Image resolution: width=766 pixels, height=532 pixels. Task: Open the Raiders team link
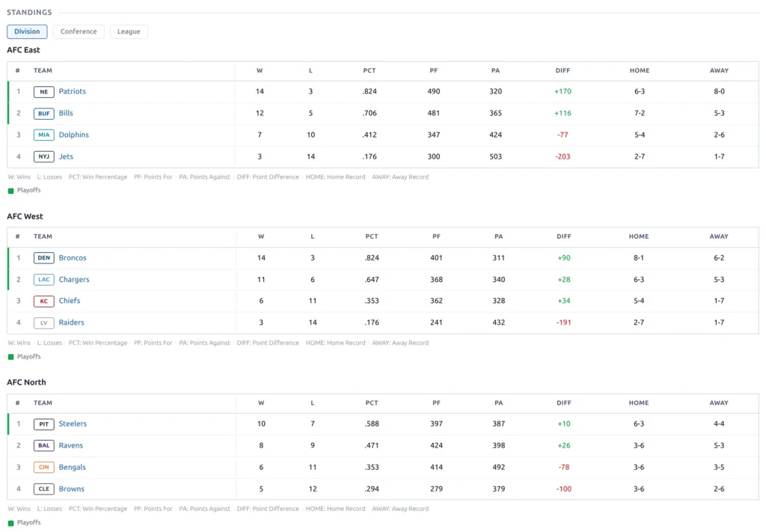71,322
